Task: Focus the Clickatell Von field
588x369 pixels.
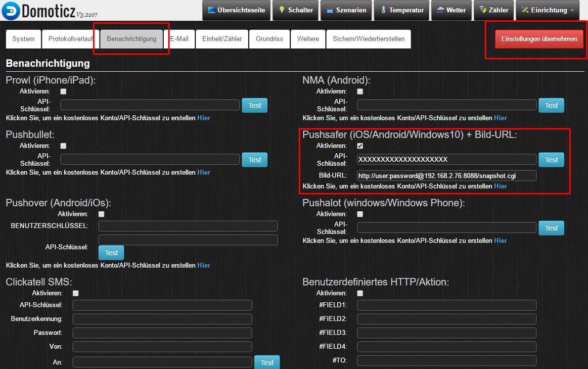Action: click(x=162, y=347)
